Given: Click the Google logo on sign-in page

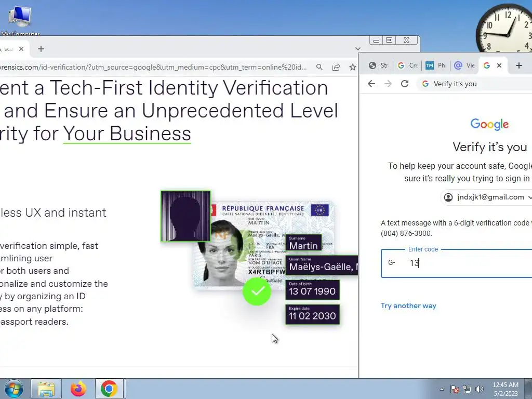Looking at the screenshot, I should pyautogui.click(x=489, y=125).
